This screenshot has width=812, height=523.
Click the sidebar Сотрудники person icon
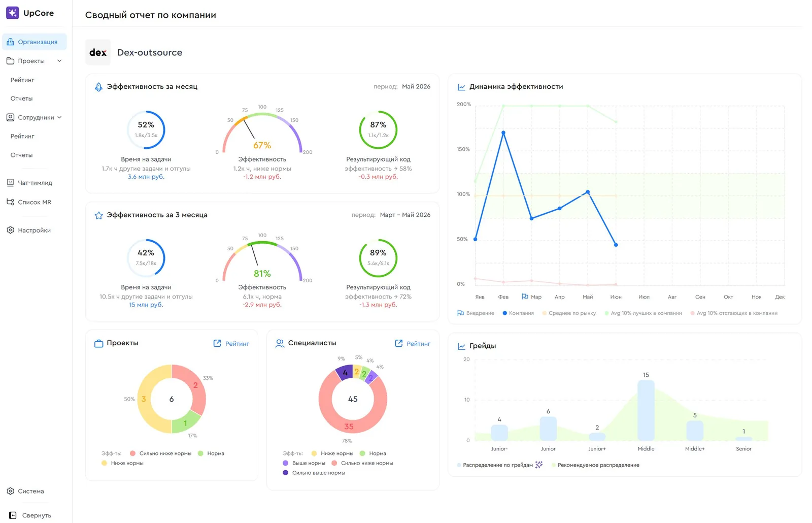(x=10, y=117)
